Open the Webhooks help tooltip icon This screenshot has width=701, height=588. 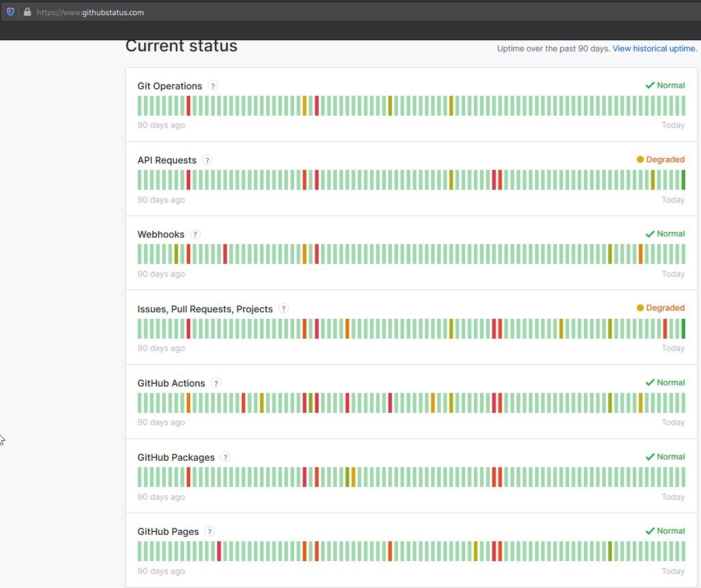[196, 234]
